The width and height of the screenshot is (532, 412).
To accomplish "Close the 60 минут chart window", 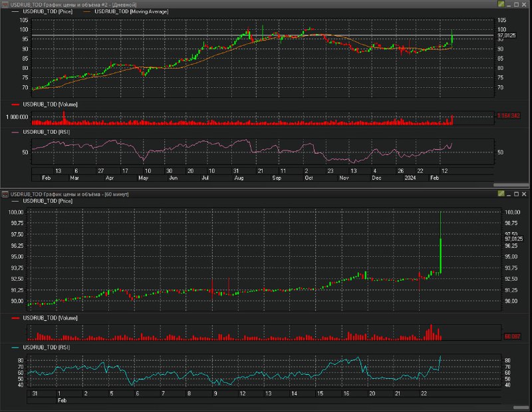I will pos(524,194).
